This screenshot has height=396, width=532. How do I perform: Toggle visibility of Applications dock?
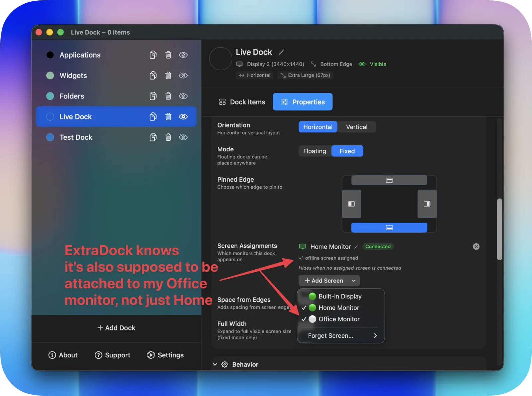[x=183, y=55]
